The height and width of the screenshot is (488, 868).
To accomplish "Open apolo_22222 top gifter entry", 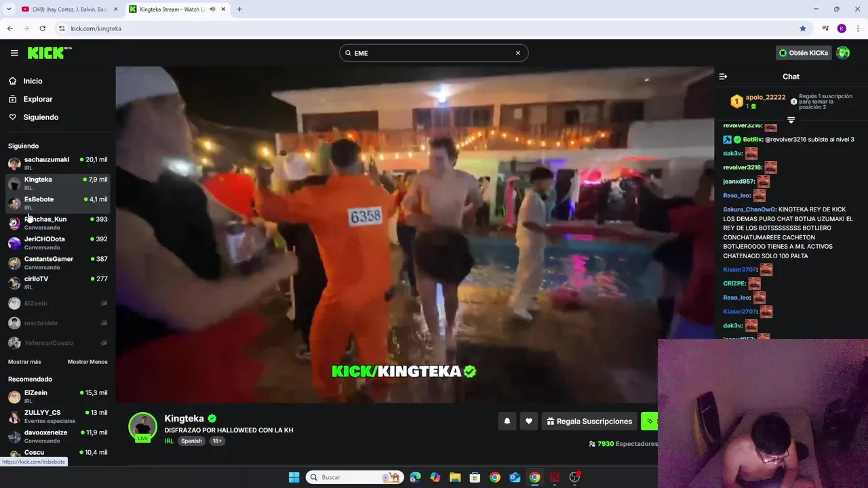I will 758,102.
